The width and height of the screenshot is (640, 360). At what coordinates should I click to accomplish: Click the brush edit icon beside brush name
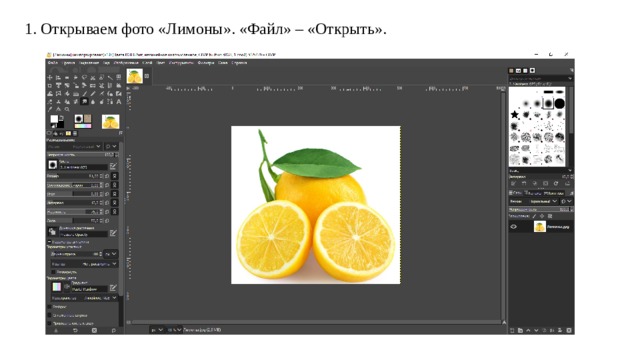coord(113,166)
